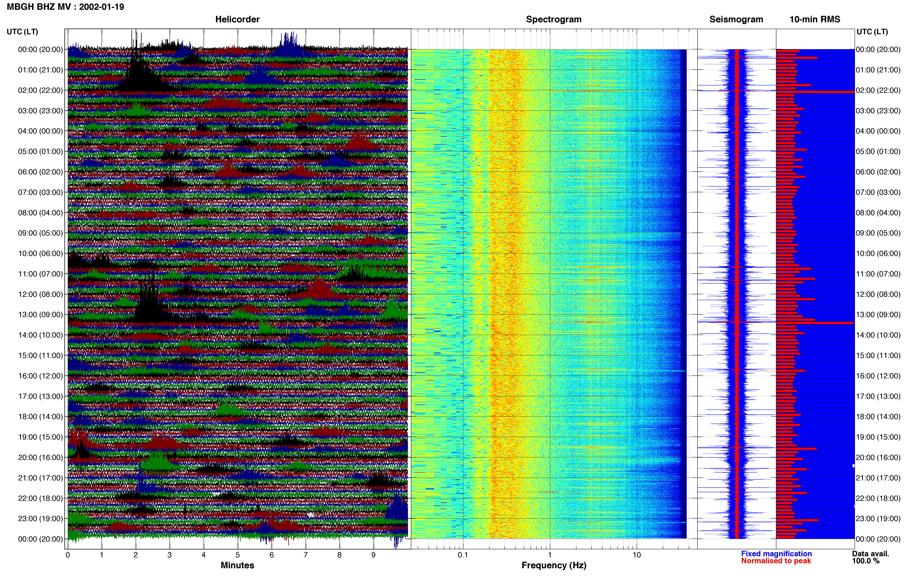The width and height of the screenshot is (924, 578).
Task: Click the "10-min RMS" panel heading
Action: tap(815, 20)
